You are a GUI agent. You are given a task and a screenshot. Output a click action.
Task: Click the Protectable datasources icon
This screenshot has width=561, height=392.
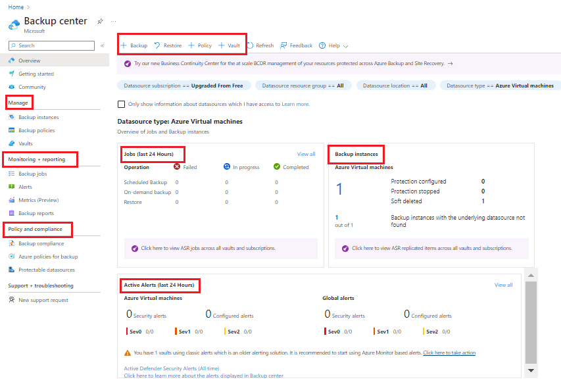[11, 270]
